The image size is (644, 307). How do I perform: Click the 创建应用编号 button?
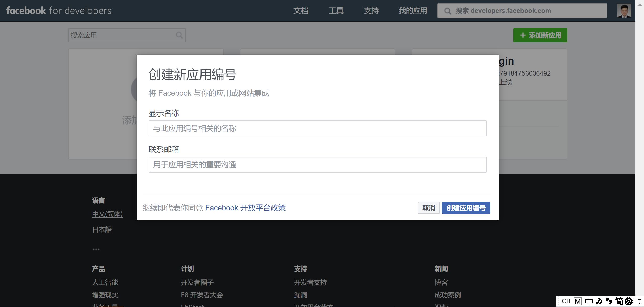pyautogui.click(x=466, y=208)
